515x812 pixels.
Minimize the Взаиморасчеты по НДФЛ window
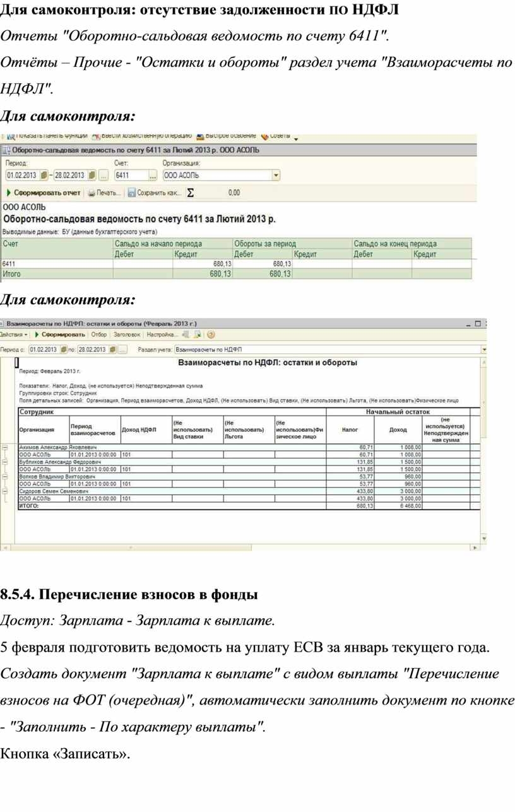pos(469,324)
